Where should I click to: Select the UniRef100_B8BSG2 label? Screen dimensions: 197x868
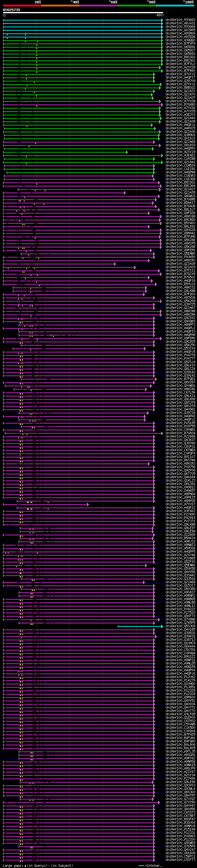(180, 88)
